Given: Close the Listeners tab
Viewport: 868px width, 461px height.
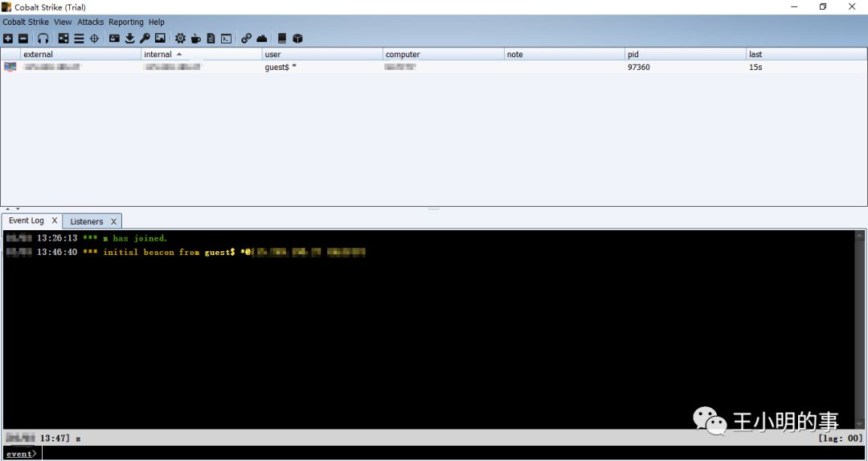Looking at the screenshot, I should pyautogui.click(x=113, y=221).
